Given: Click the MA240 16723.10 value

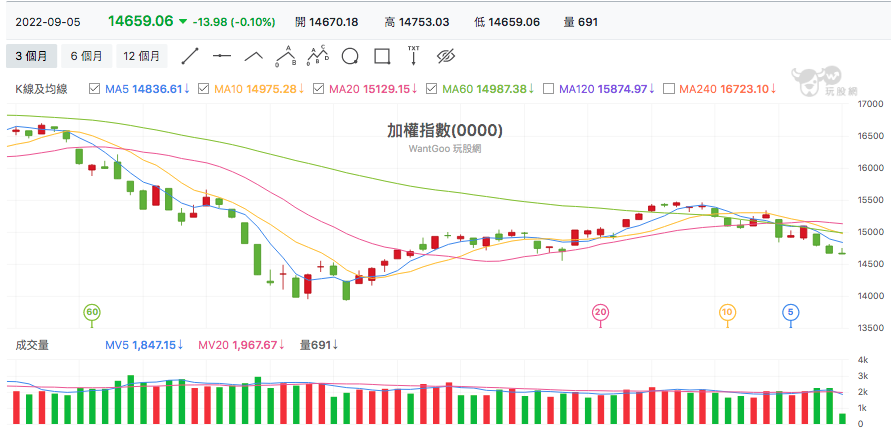Looking at the screenshot, I should click(x=728, y=89).
